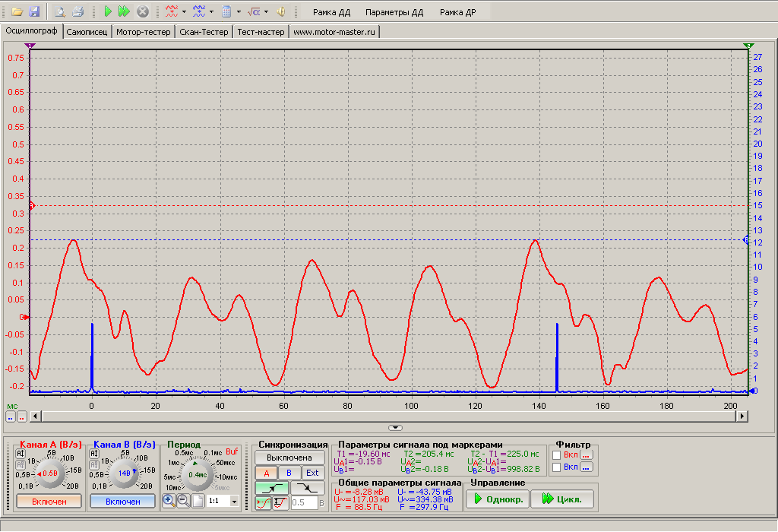Click the printer icon in the toolbar
Viewport: 778px width, 532px height.
click(x=77, y=11)
